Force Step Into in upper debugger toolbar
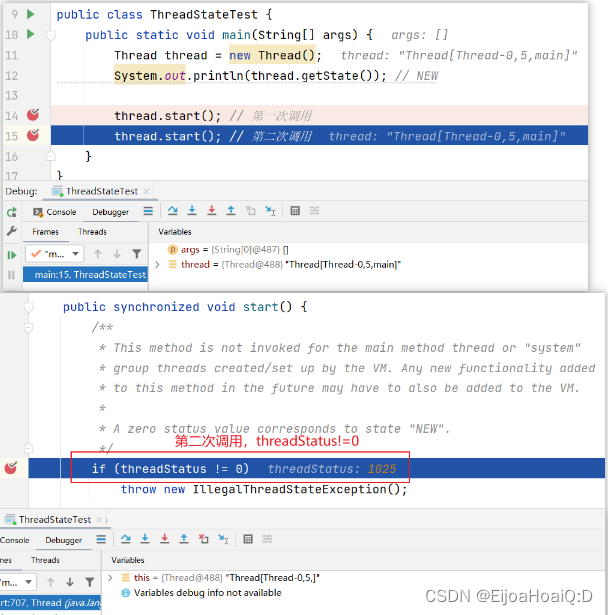The height and width of the screenshot is (615, 608). [211, 211]
